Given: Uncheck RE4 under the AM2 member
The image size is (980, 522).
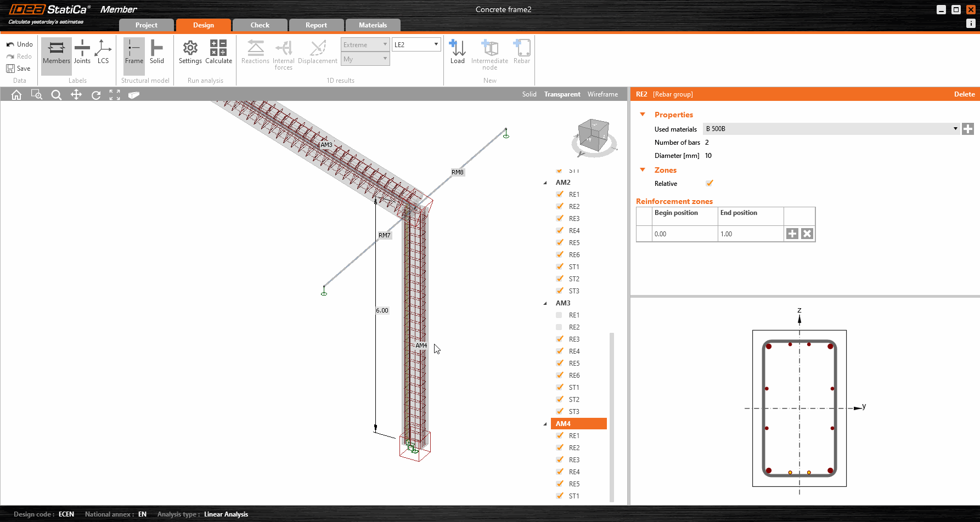Looking at the screenshot, I should [559, 231].
